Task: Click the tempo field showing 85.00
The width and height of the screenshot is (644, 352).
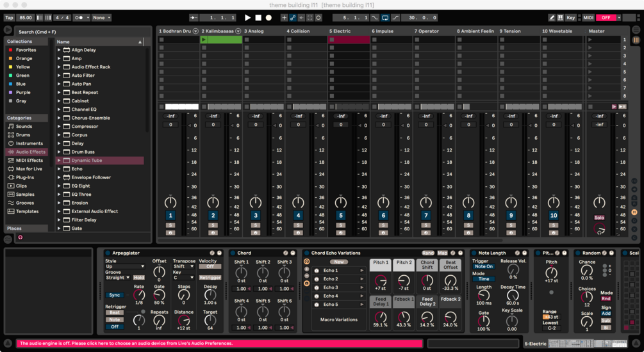Action: (x=26, y=18)
